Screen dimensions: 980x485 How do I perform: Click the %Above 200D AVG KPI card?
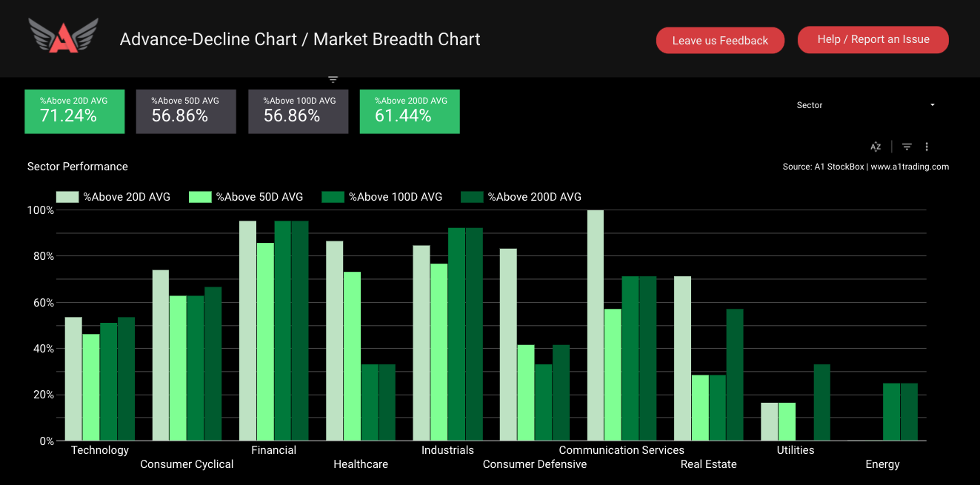(410, 111)
